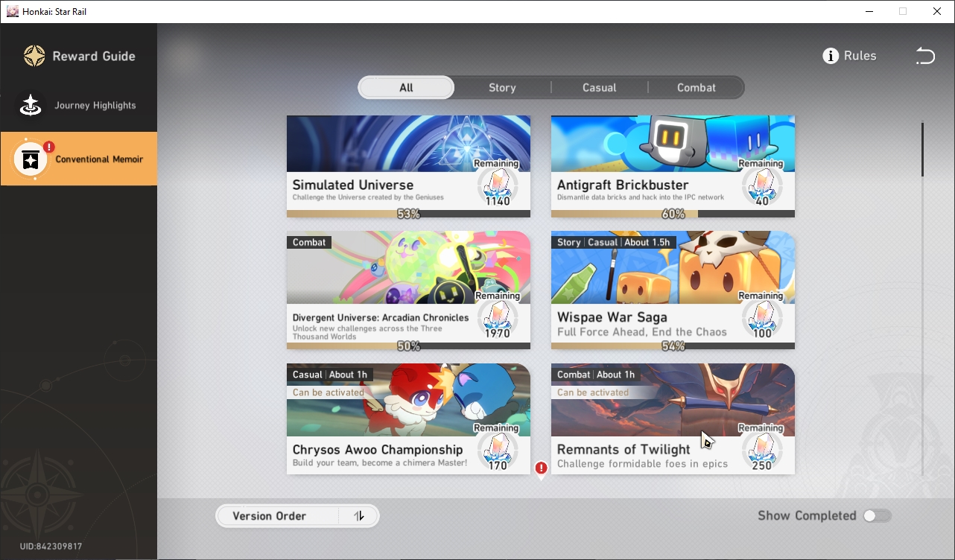Click red alert marker between bottom cards
This screenshot has height=560, width=955.
click(542, 468)
